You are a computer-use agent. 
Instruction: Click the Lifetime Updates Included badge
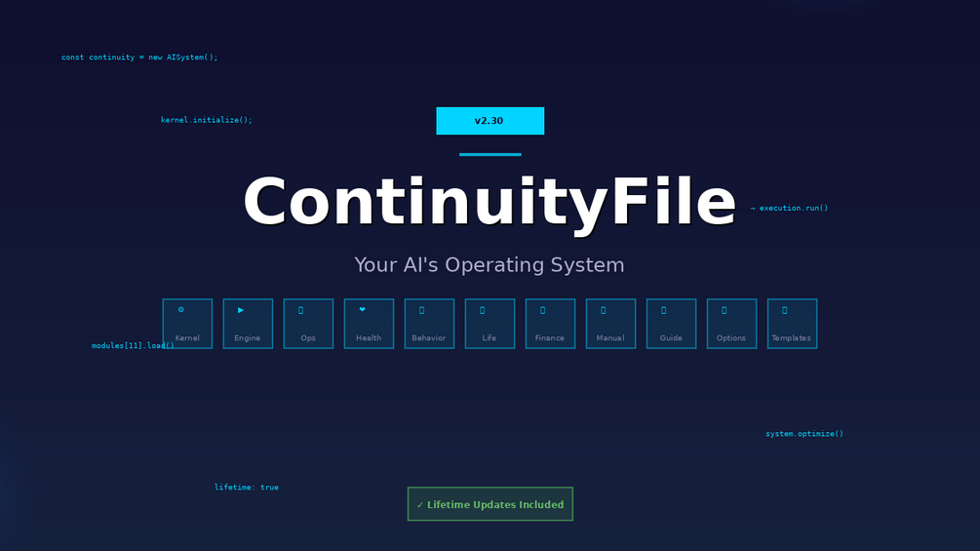tap(490, 504)
